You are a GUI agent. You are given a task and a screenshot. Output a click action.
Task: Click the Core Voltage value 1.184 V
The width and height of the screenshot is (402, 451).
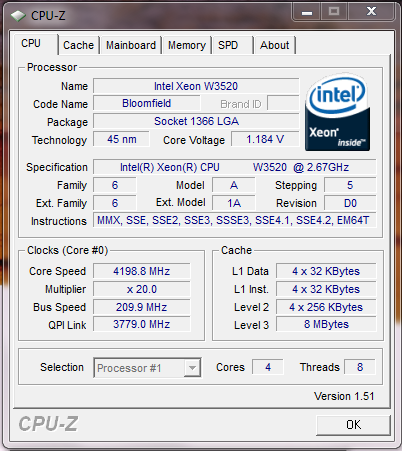click(265, 139)
